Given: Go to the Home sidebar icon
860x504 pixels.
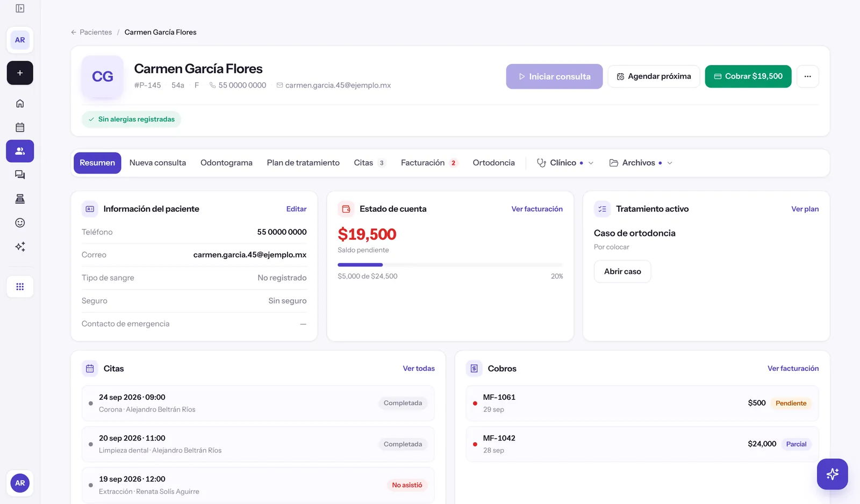Looking at the screenshot, I should coord(20,103).
